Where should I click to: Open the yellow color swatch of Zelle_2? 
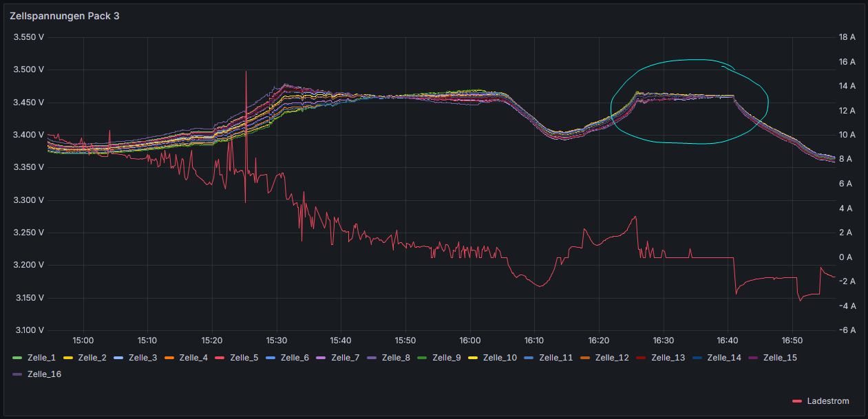(68, 358)
